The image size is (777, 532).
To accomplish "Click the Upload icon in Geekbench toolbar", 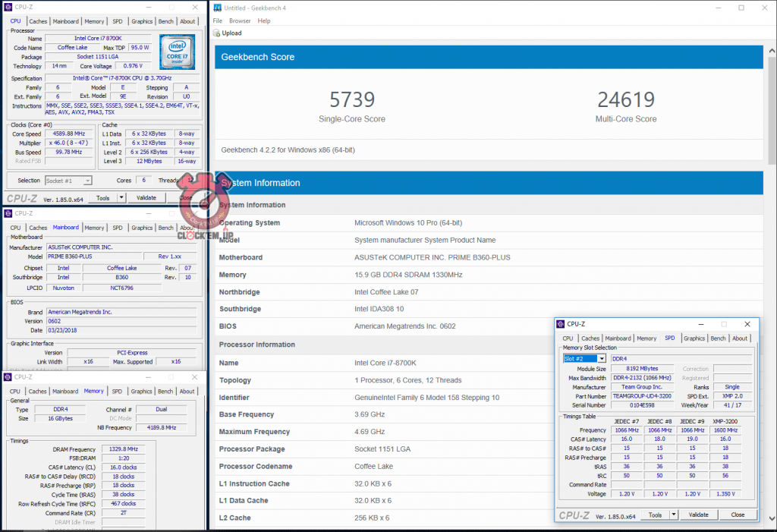I will point(216,33).
